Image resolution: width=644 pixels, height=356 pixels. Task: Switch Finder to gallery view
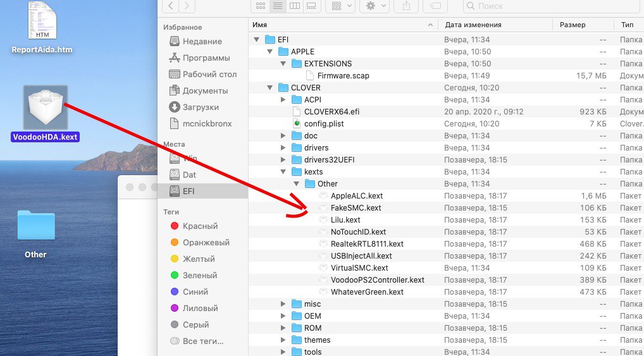click(311, 6)
